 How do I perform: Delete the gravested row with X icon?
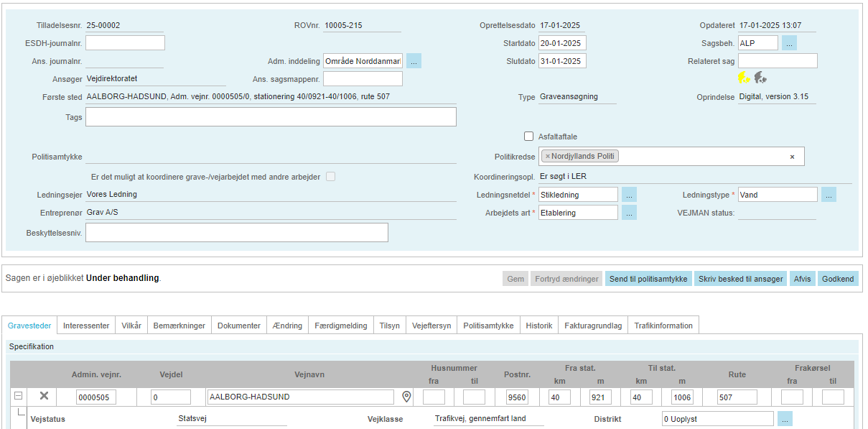coord(44,396)
